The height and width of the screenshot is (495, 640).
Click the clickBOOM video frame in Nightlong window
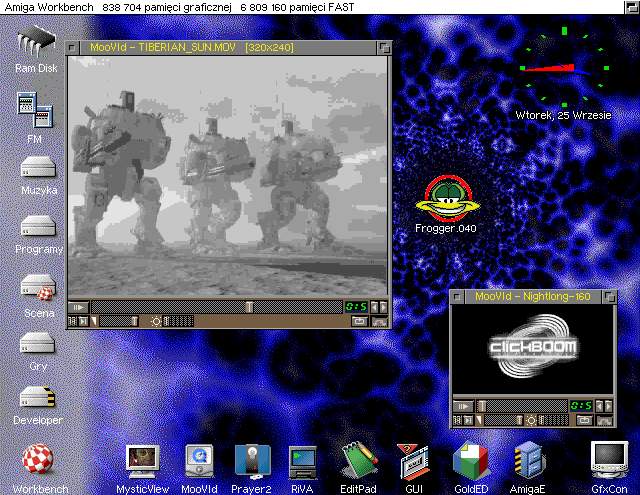(x=533, y=349)
